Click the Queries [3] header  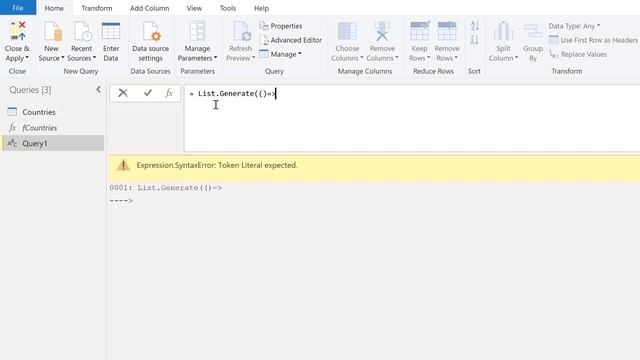[x=30, y=90]
